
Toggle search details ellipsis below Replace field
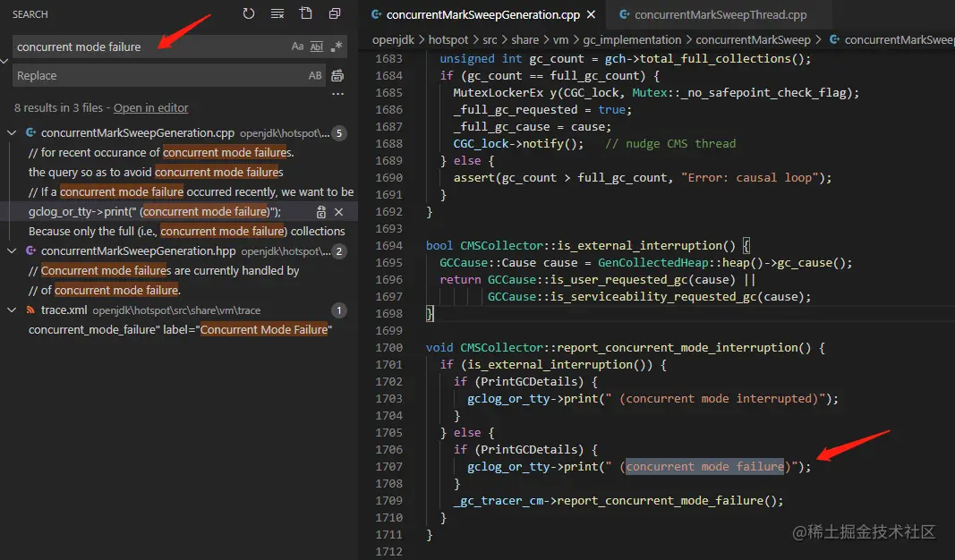pos(337,94)
